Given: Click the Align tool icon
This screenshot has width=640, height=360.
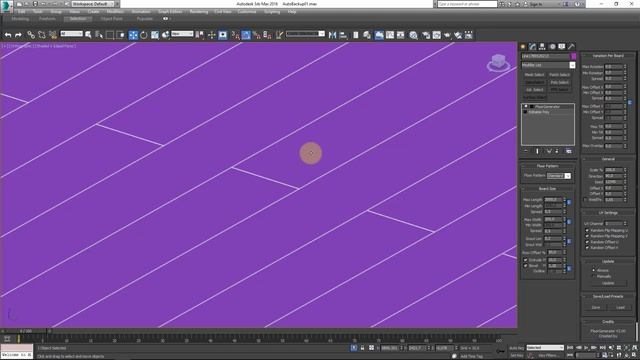Looking at the screenshot, I should point(343,35).
